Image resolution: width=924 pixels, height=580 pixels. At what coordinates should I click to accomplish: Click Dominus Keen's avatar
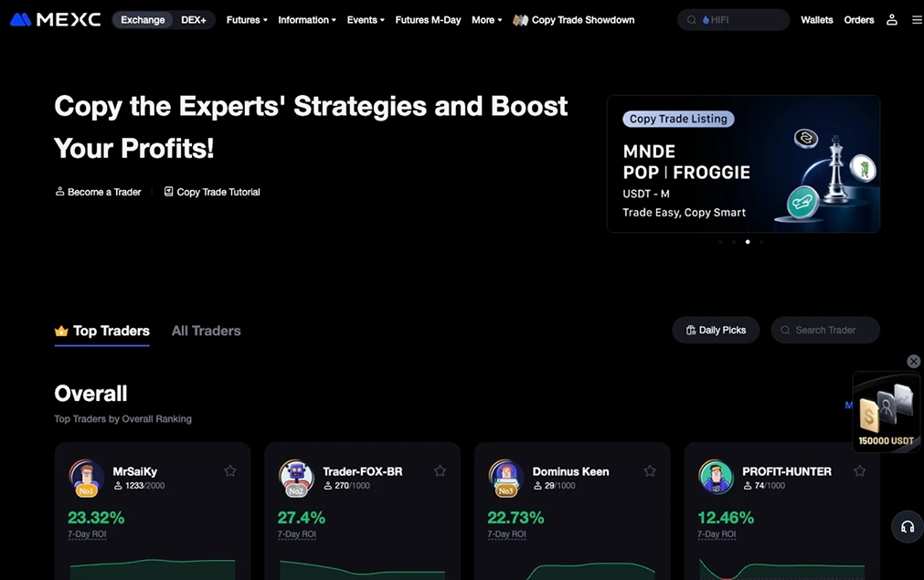505,477
